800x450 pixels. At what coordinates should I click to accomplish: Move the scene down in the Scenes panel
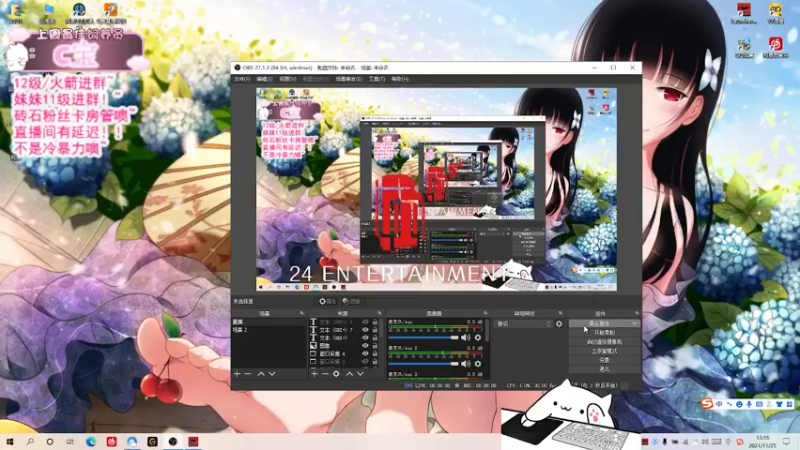coord(272,374)
